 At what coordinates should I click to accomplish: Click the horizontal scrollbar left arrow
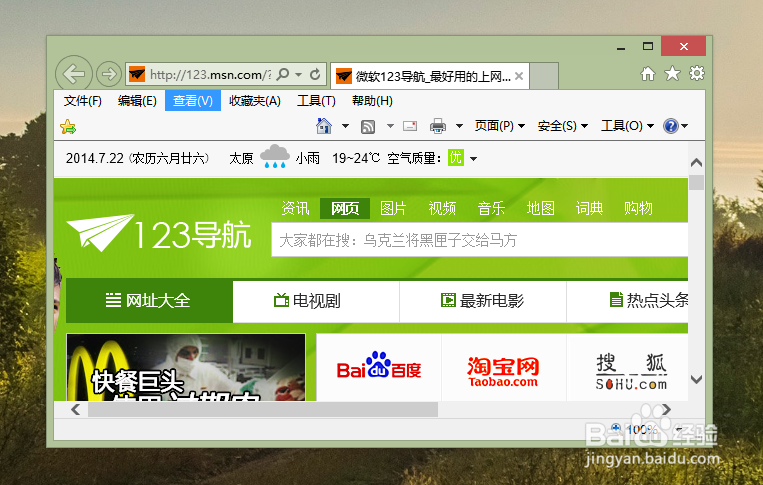pos(75,410)
